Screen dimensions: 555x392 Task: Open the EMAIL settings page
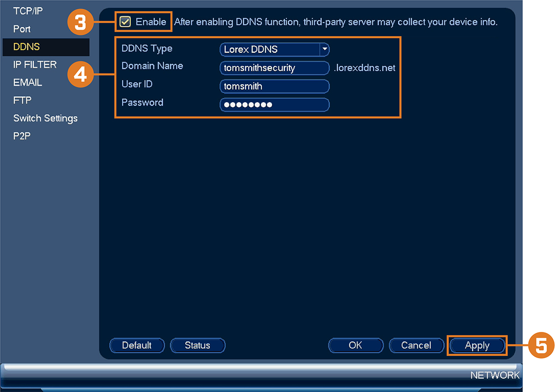(28, 83)
